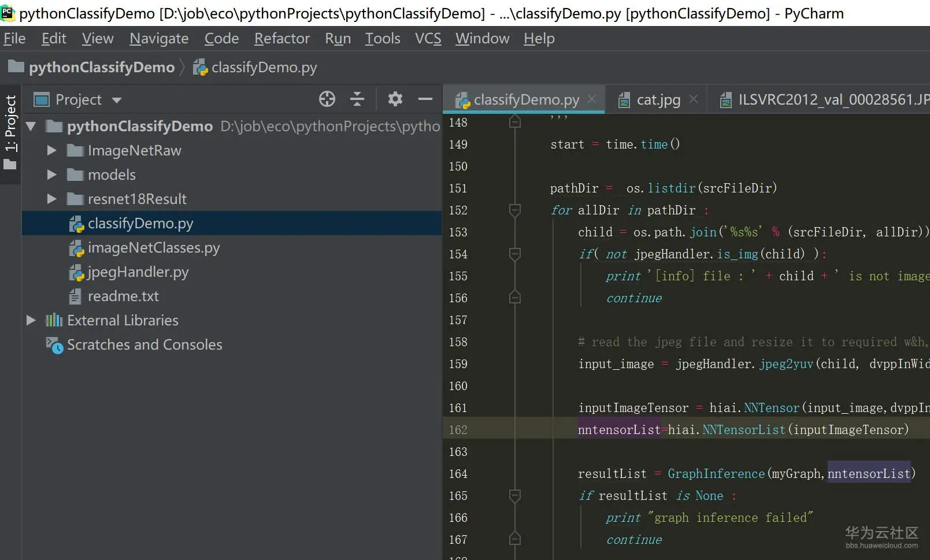The height and width of the screenshot is (560, 930).
Task: Expand the ImageNetRaw folder
Action: tap(51, 150)
